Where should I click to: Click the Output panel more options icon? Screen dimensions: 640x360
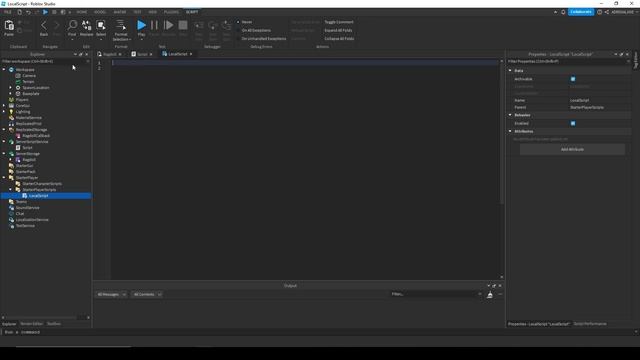500,294
